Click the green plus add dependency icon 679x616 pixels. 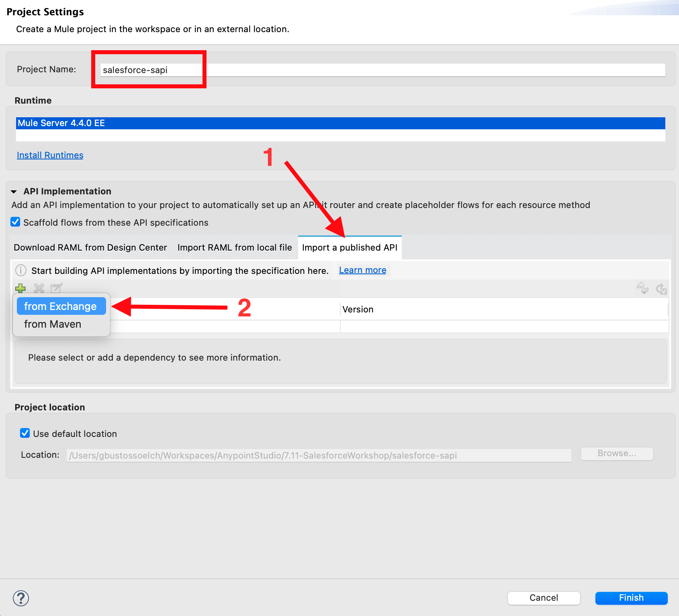point(20,288)
